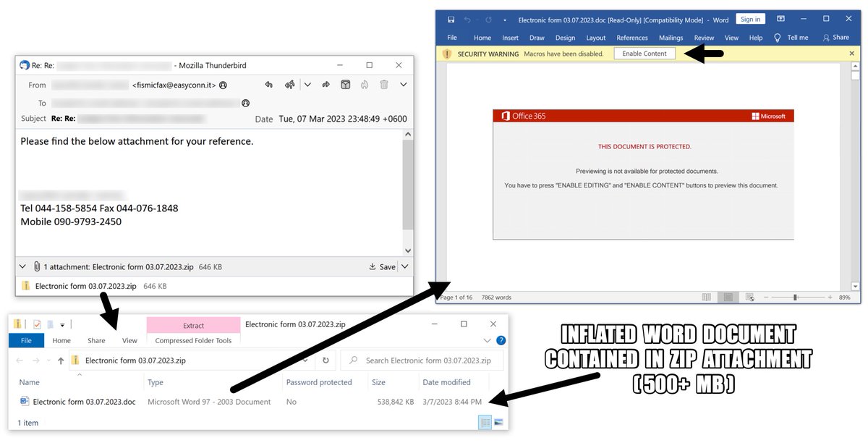Open the Draw tab in Word
This screenshot has width=868, height=443.
(x=537, y=38)
